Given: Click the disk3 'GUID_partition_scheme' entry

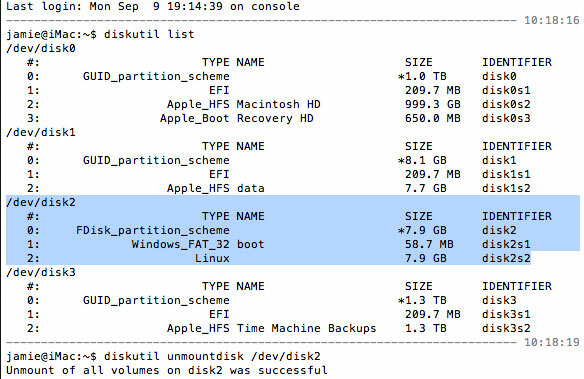Looking at the screenshot, I should point(156,300).
